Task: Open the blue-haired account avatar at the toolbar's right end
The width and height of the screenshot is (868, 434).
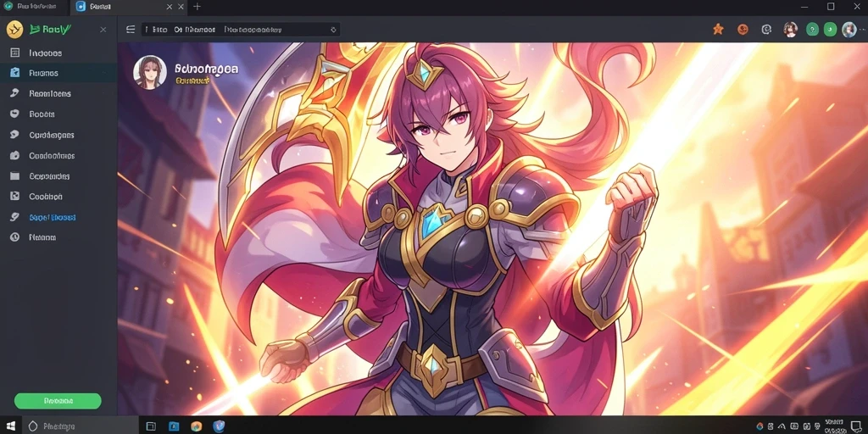Action: pyautogui.click(x=849, y=30)
